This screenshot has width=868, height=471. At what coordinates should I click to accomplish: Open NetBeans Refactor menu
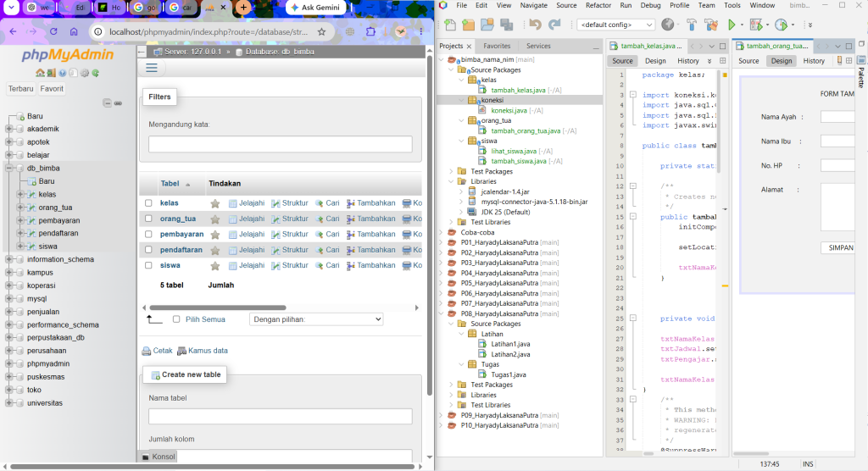pyautogui.click(x=598, y=6)
